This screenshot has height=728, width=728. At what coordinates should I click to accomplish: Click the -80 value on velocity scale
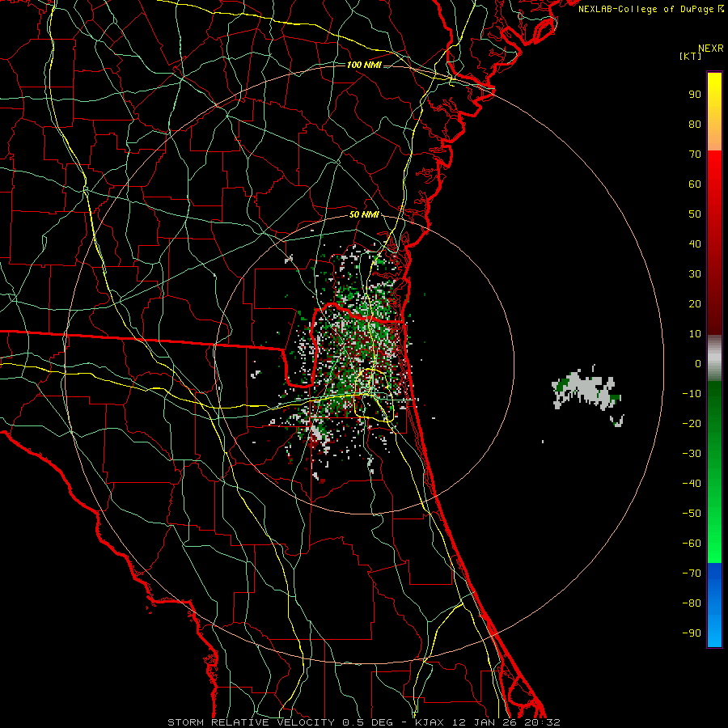pos(692,603)
